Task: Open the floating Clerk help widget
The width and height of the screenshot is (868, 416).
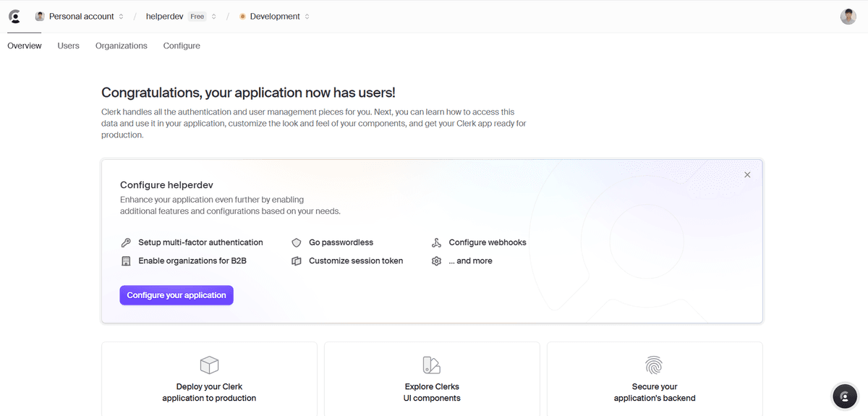Action: pos(844,396)
